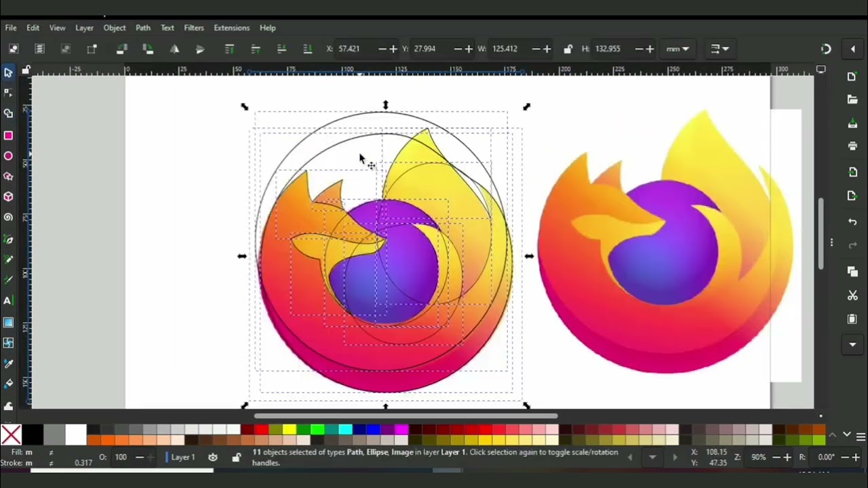Select the Rectangle tool
Screen dimensions: 868x488
click(8, 136)
